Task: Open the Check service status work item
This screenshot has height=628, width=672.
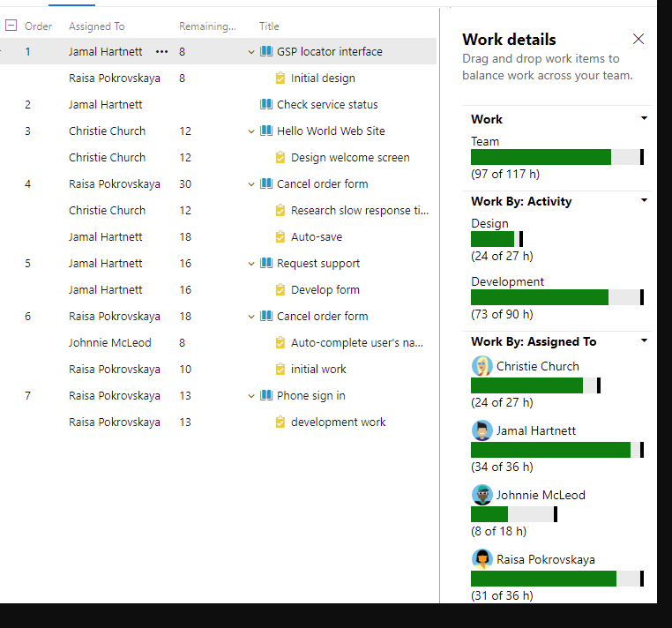Action: coord(327,104)
